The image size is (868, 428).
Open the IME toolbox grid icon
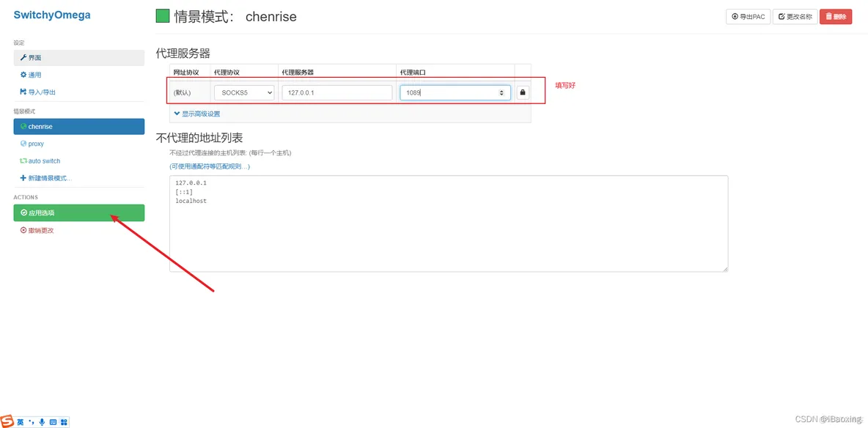point(64,422)
